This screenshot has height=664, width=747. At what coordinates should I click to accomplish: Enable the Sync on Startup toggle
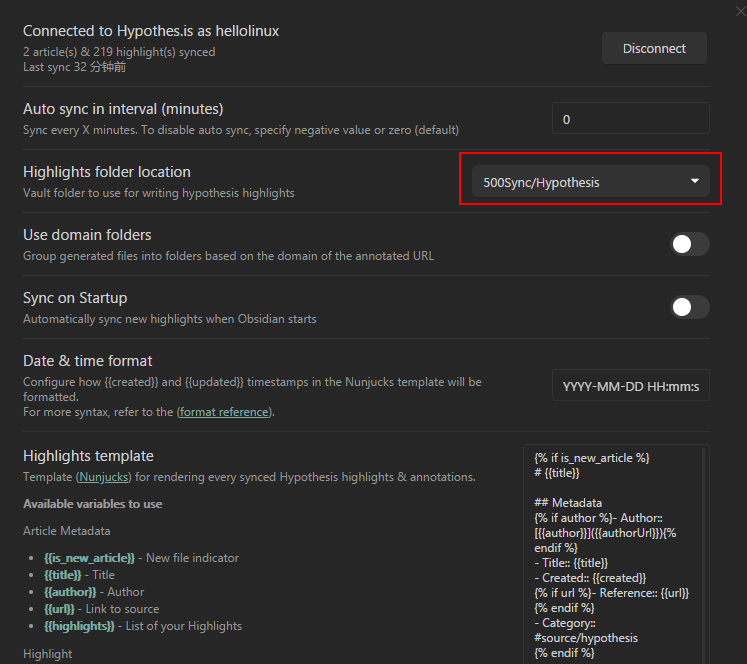690,307
